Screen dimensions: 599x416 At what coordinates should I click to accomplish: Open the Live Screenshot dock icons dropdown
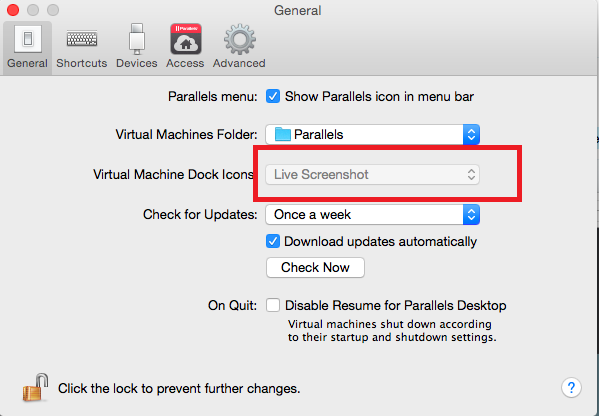tap(372, 175)
